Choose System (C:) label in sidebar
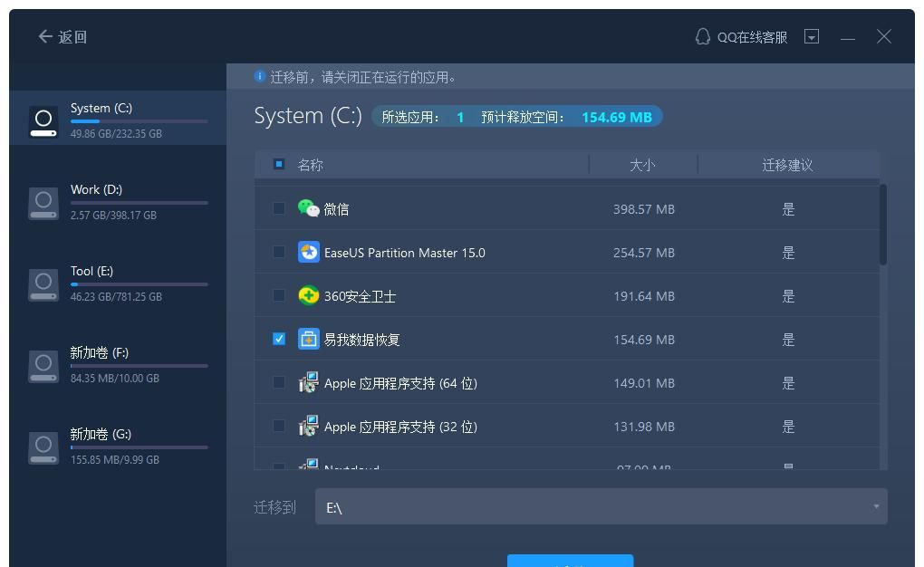This screenshot has height=567, width=924. [101, 109]
